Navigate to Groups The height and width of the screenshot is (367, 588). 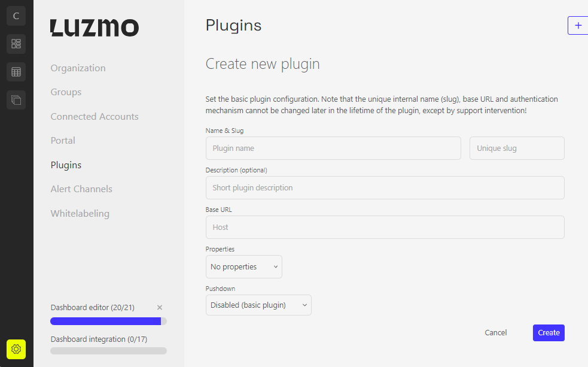(66, 92)
